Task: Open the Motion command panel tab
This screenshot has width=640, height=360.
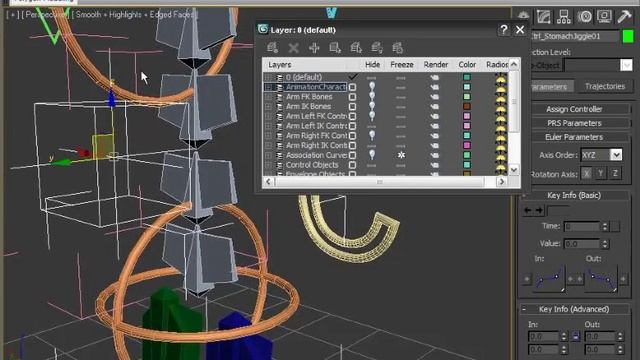Action: click(x=584, y=16)
